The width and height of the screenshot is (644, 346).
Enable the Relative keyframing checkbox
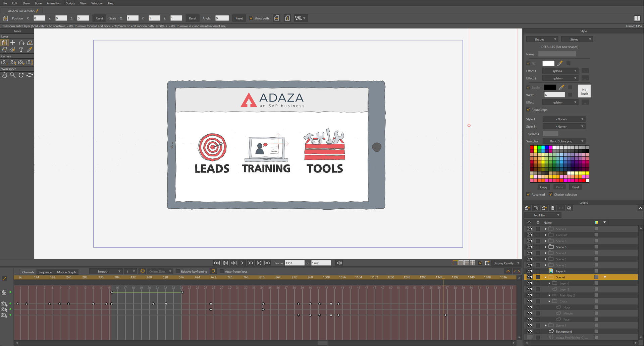pyautogui.click(x=178, y=271)
